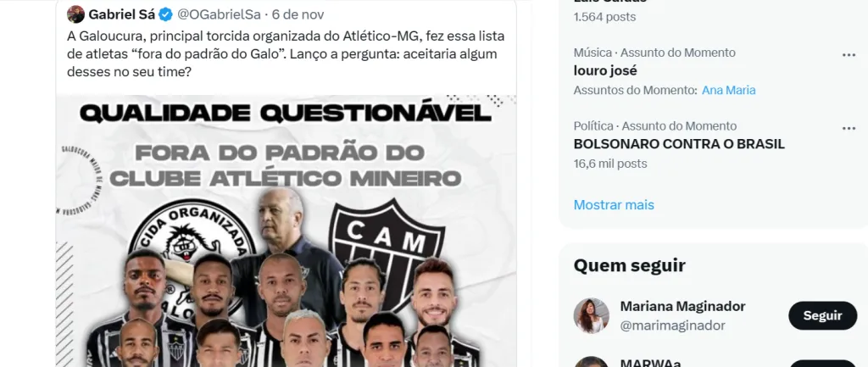Click the tweet text about Galoucura
This screenshot has height=367, width=868.
coord(286,54)
